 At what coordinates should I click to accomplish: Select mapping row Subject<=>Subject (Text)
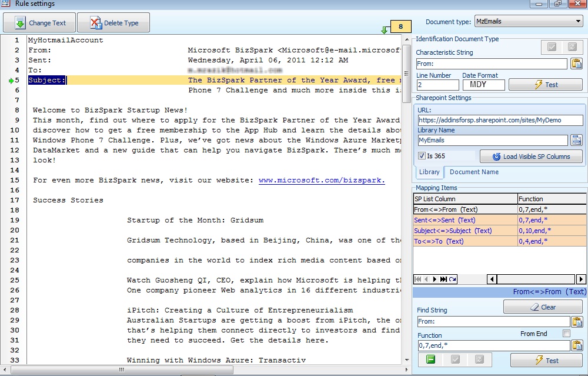500,231
